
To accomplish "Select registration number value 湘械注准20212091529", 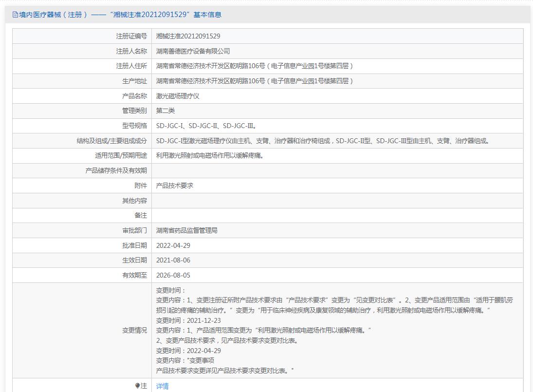I will [x=188, y=36].
